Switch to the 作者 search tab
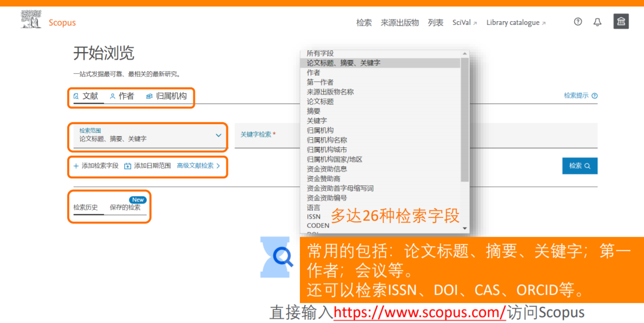The height and width of the screenshot is (323, 644). 122,96
